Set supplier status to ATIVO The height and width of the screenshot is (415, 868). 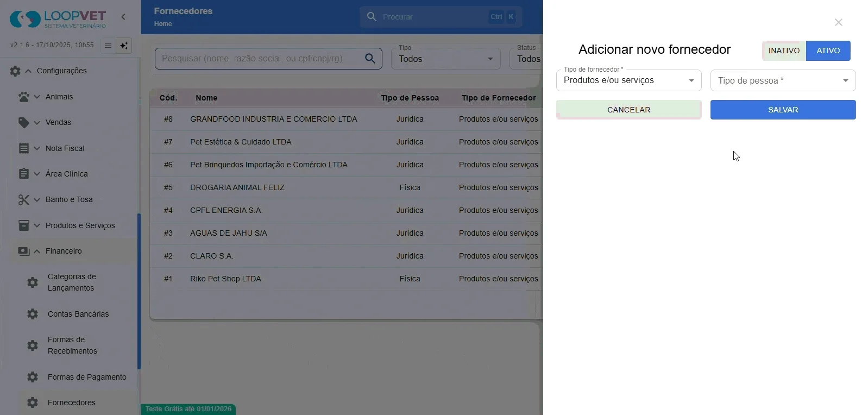(828, 51)
